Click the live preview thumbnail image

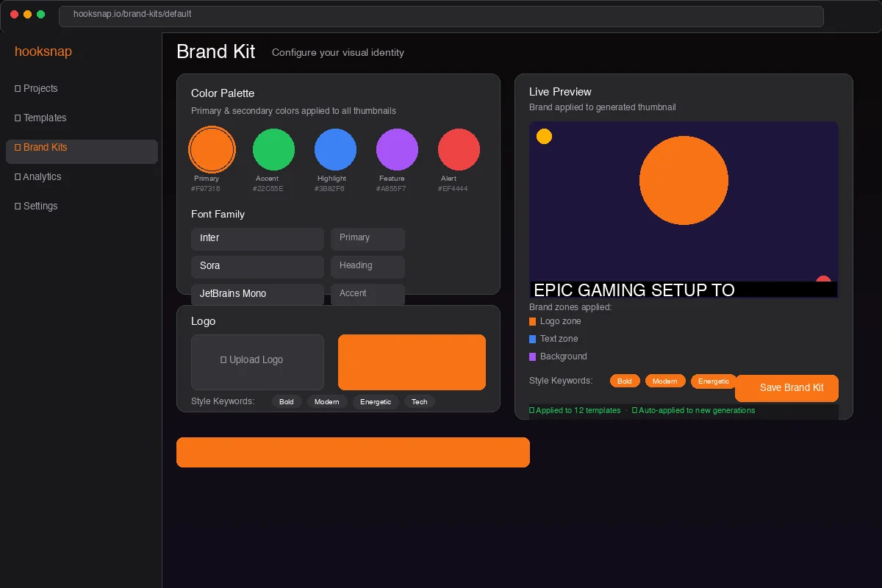point(684,209)
